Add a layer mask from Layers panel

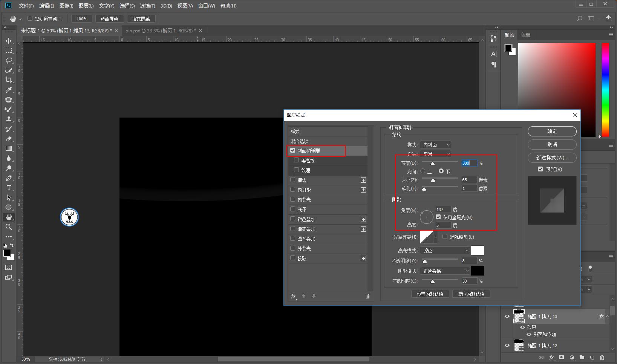coord(562,358)
